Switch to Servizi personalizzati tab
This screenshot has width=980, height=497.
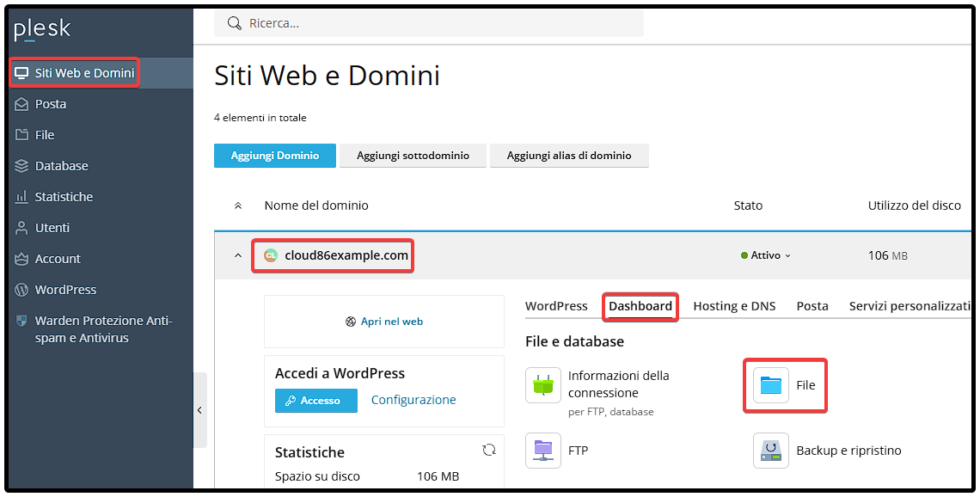click(x=910, y=306)
